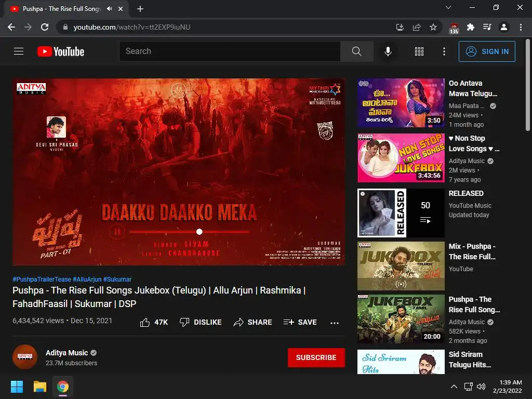Open Chrome three-dot menu
The image size is (532, 399).
521,27
